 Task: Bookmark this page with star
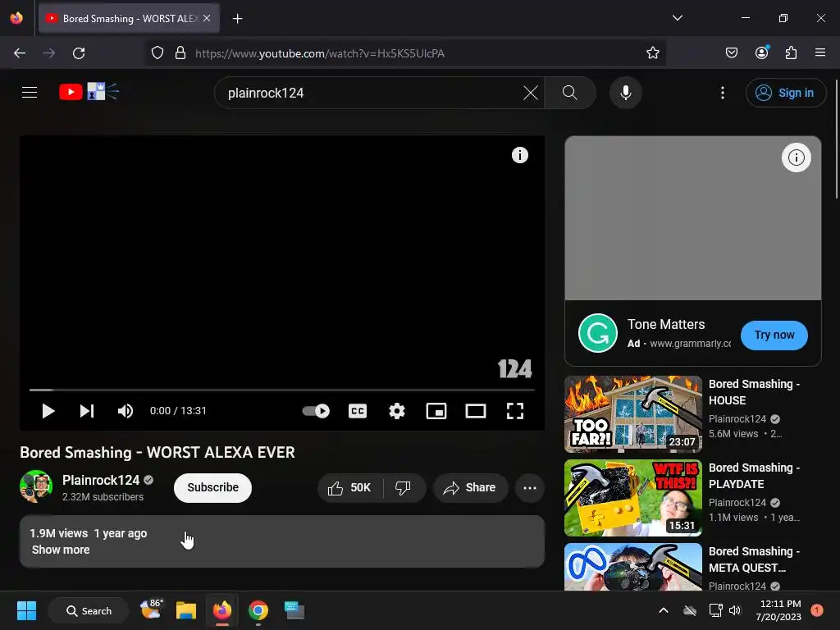tap(652, 53)
